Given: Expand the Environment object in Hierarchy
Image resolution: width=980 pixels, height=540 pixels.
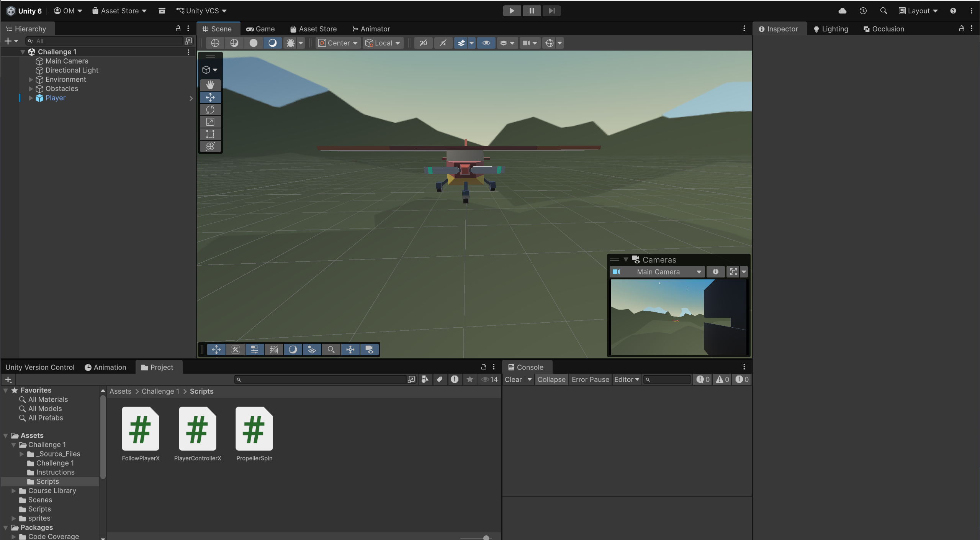Looking at the screenshot, I should (x=31, y=79).
